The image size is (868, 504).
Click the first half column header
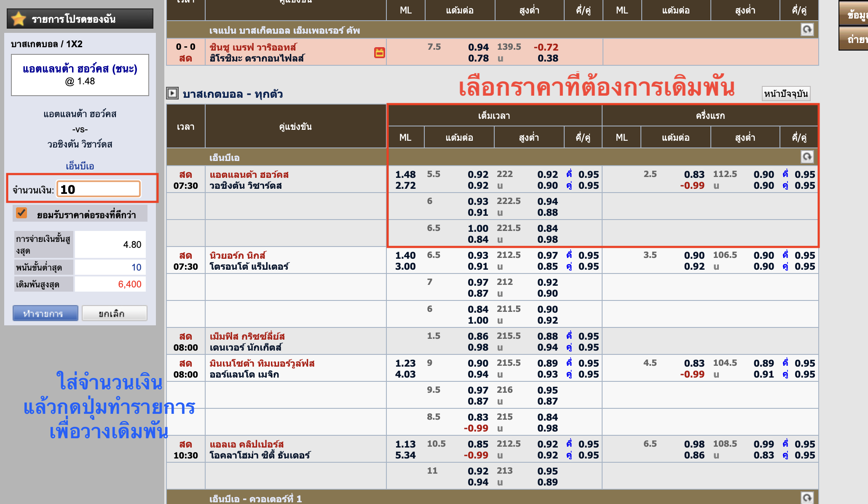point(710,115)
